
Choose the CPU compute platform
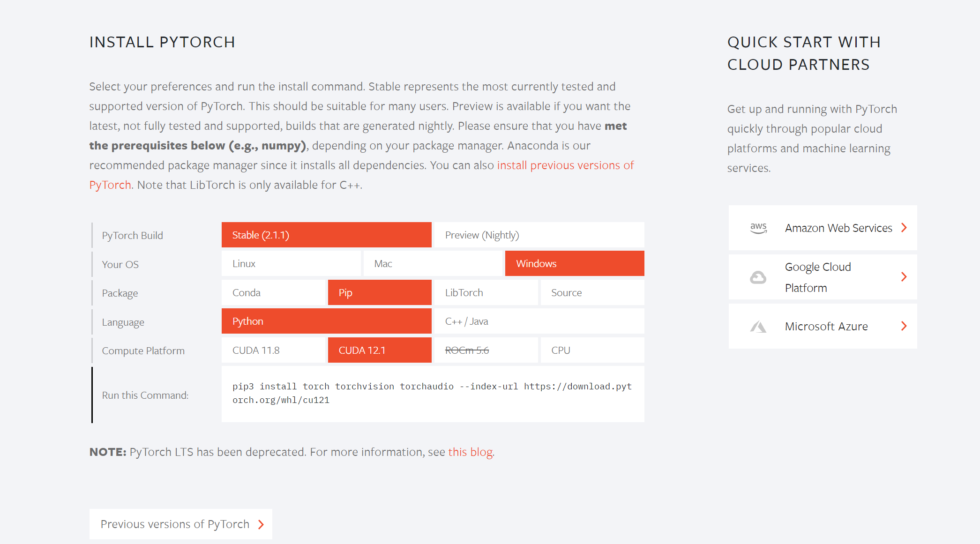tap(592, 350)
